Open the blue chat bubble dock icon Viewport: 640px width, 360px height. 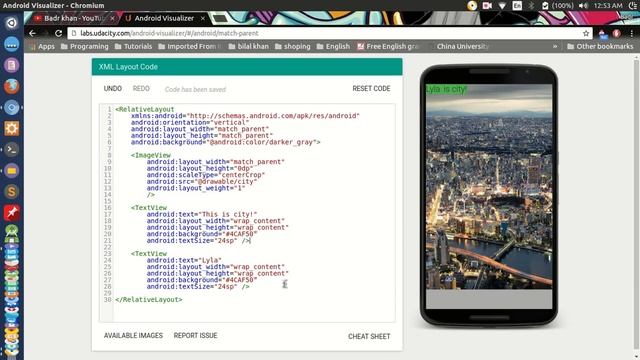click(11, 44)
